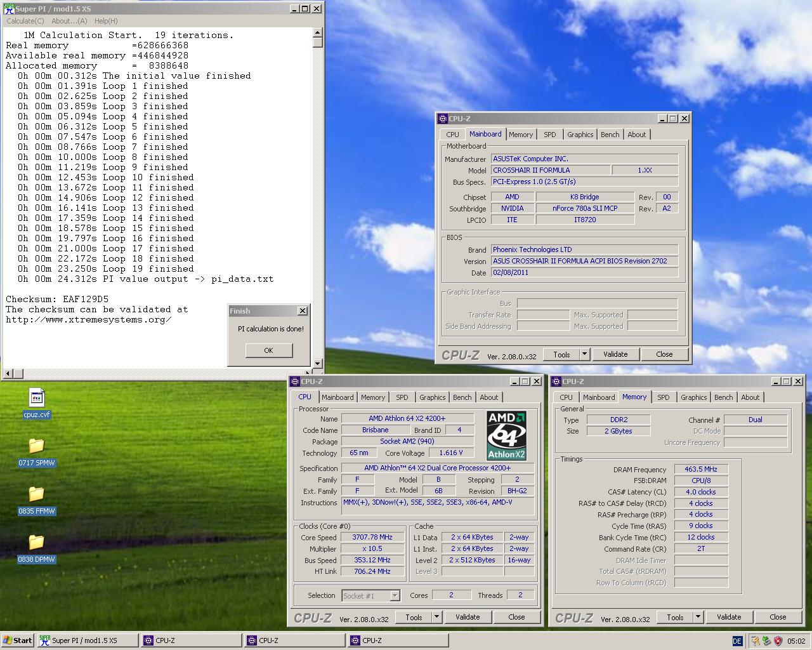
Task: Open the 0835 FFMW desktop folder
Action: (36, 500)
